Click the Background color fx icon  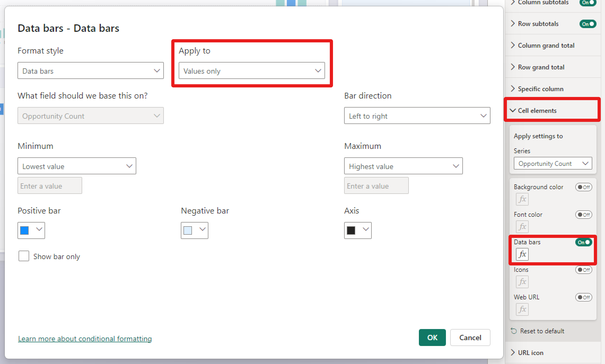(x=522, y=199)
